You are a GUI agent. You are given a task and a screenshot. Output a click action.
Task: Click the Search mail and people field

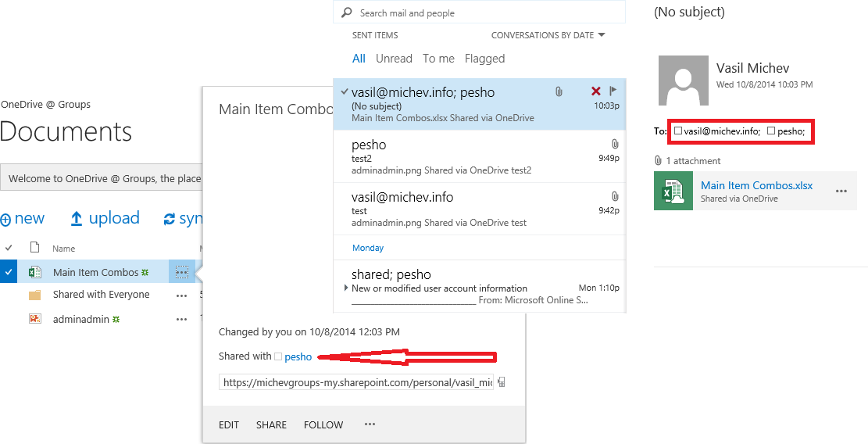(480, 13)
